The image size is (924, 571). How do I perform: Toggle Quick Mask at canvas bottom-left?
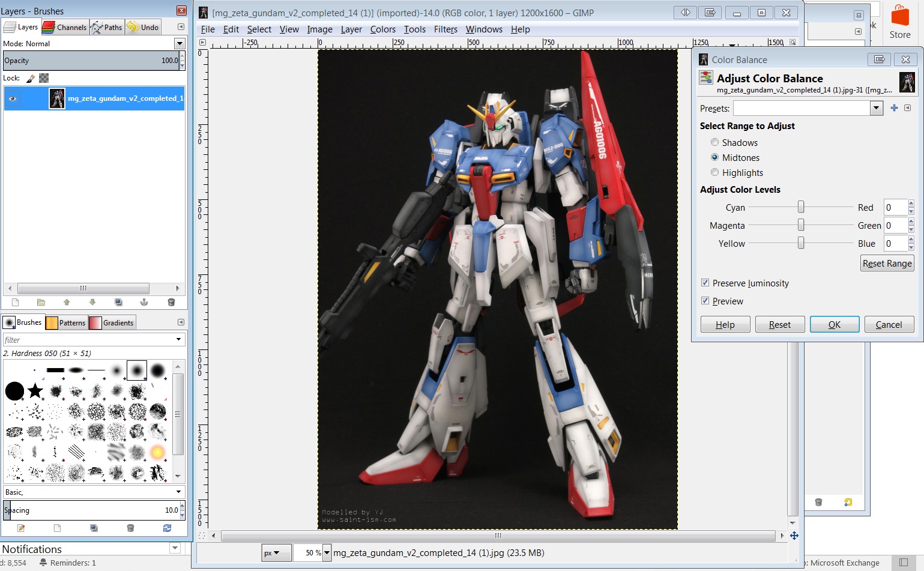(202, 536)
